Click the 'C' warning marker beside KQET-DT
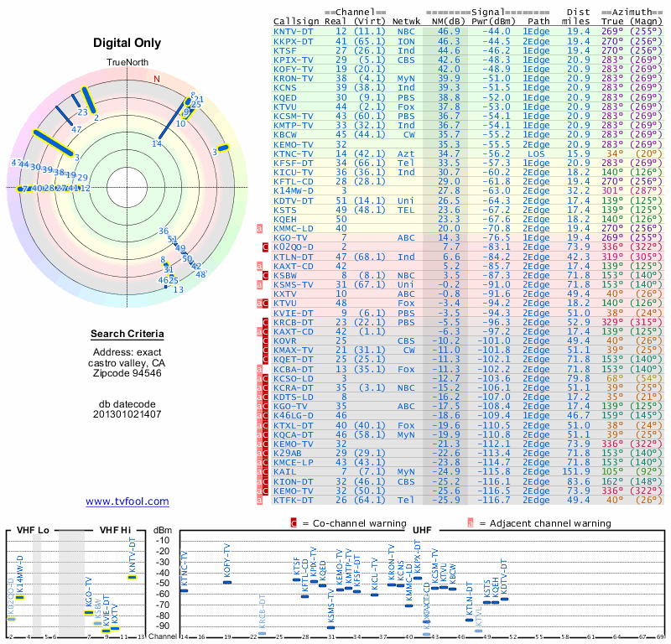This screenshot has height=644, width=671. [265, 360]
